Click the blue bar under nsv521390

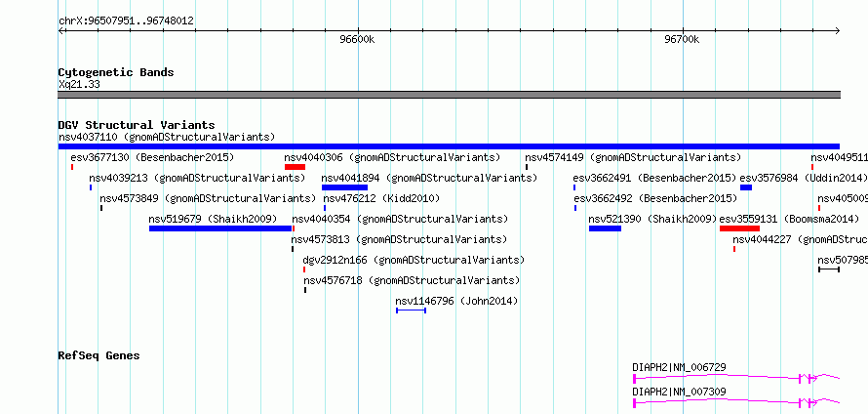pos(605,228)
